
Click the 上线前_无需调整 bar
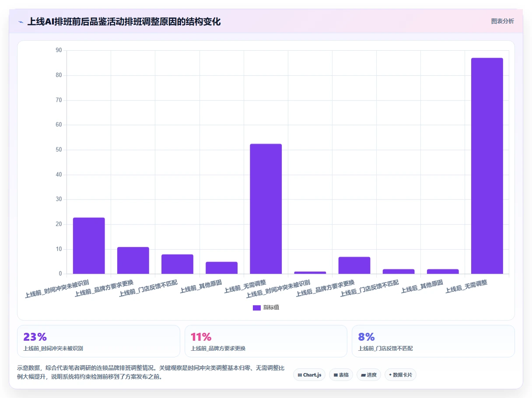tap(266, 209)
